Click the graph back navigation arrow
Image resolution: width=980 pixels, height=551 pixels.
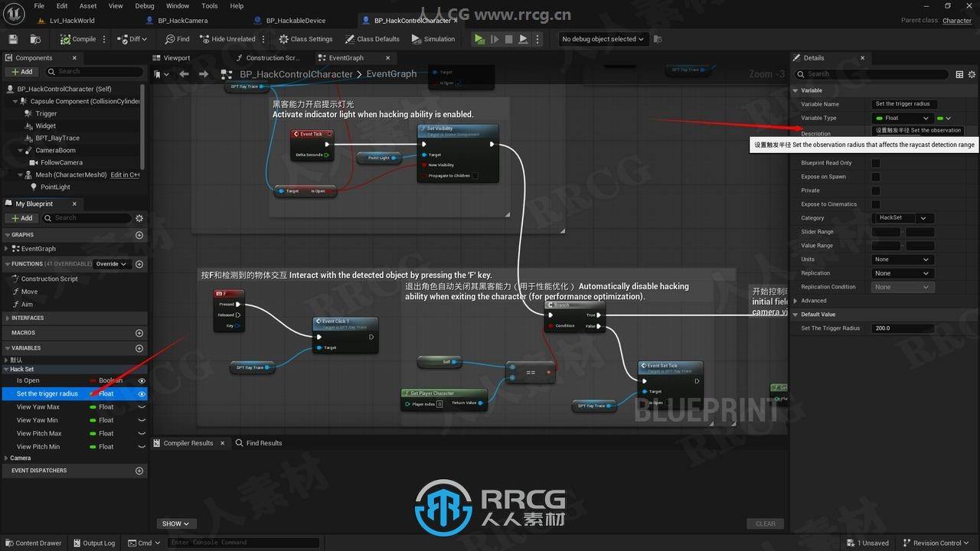point(184,74)
